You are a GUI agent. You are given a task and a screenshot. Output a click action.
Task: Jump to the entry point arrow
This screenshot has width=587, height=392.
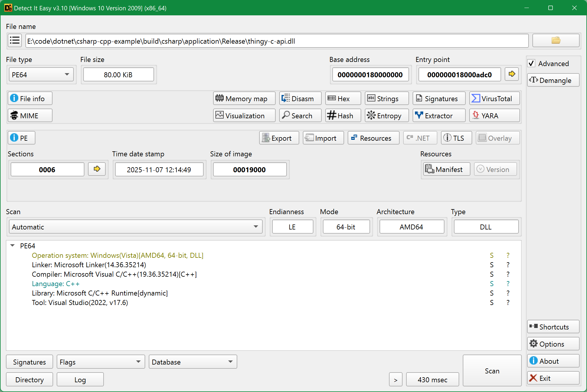[x=511, y=74]
